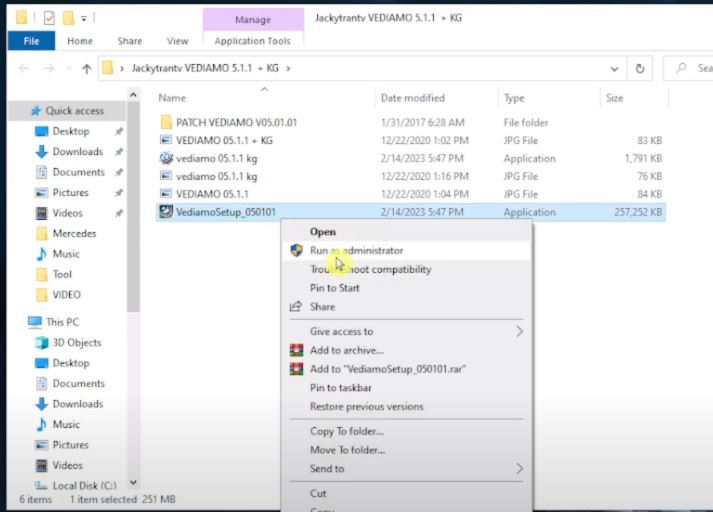The height and width of the screenshot is (512, 713).
Task: Sort files by Size column
Action: (614, 98)
